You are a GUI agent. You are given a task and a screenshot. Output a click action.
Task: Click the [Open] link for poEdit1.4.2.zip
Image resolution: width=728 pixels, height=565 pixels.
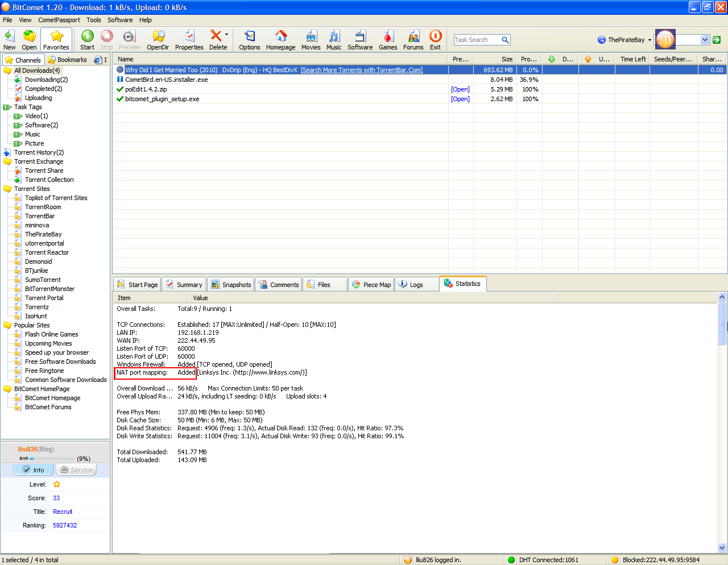[460, 89]
